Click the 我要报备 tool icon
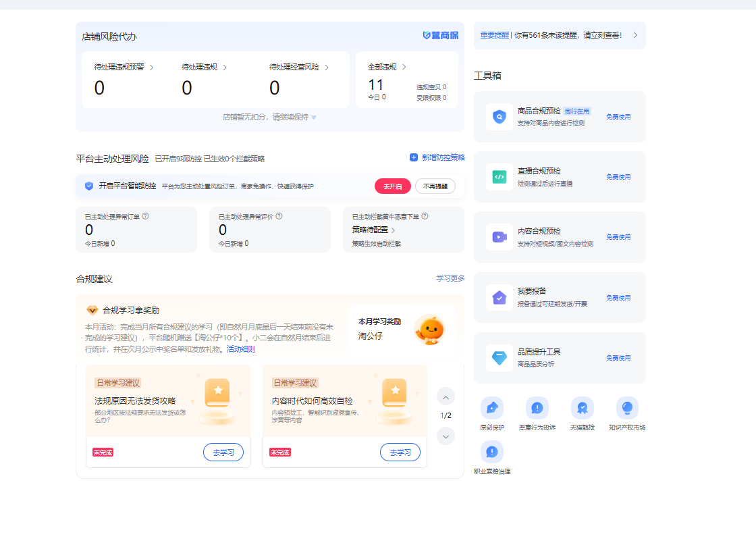This screenshot has width=756, height=545. point(500,298)
